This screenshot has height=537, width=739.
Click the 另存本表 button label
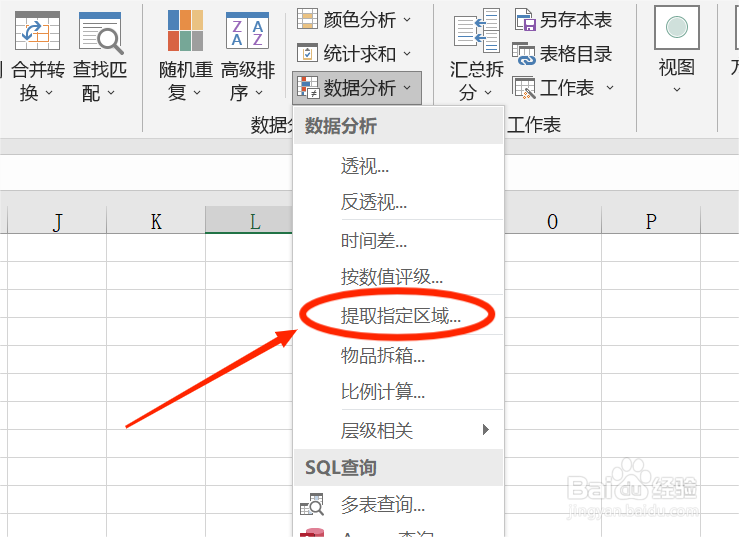(576, 20)
